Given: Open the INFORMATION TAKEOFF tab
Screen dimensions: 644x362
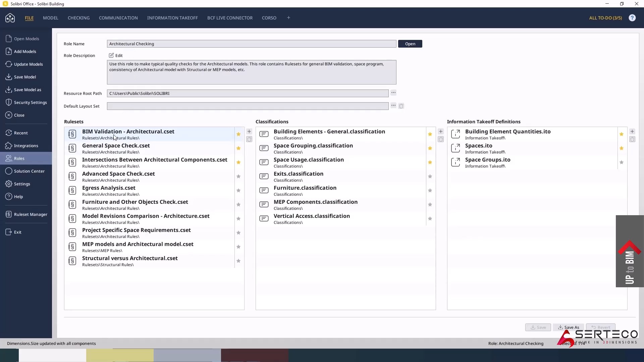Looking at the screenshot, I should [x=172, y=18].
